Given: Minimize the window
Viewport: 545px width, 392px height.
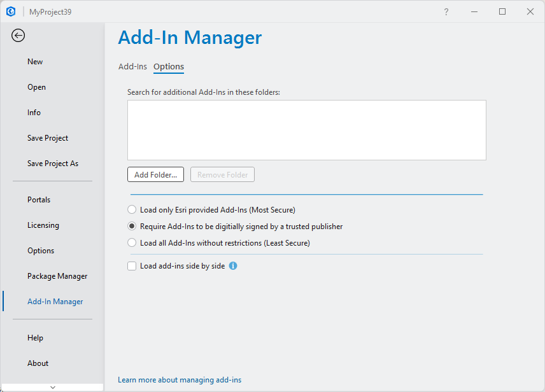Looking at the screenshot, I should point(474,12).
